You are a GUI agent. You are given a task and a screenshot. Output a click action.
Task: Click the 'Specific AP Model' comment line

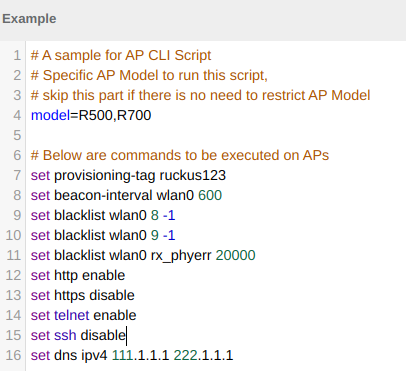coord(149,75)
